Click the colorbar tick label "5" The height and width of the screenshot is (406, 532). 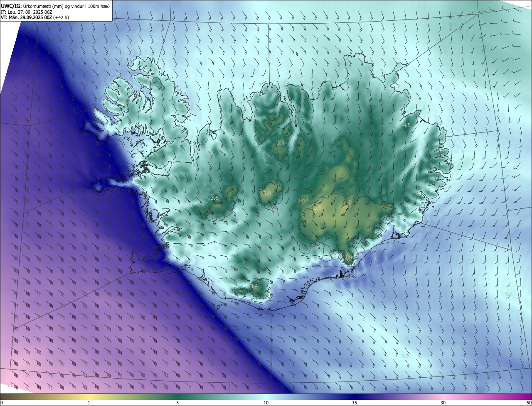coord(177,403)
